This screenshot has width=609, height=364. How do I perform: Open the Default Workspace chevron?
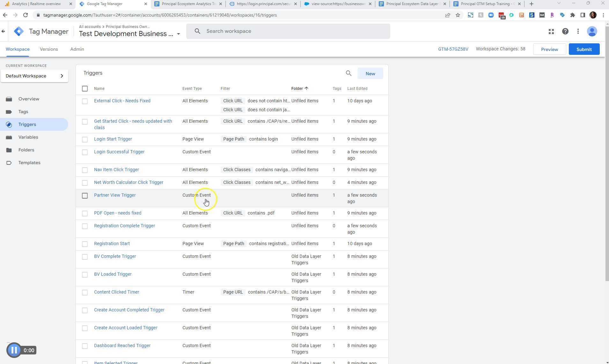(x=62, y=76)
